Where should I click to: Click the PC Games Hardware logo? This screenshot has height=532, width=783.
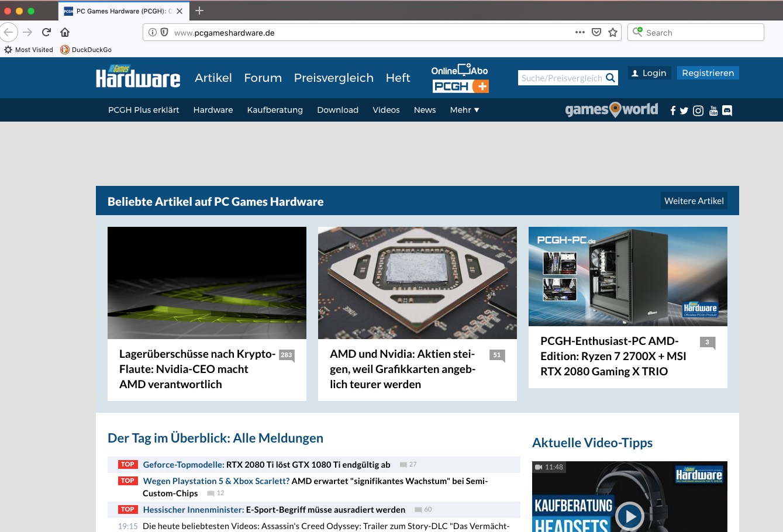138,77
